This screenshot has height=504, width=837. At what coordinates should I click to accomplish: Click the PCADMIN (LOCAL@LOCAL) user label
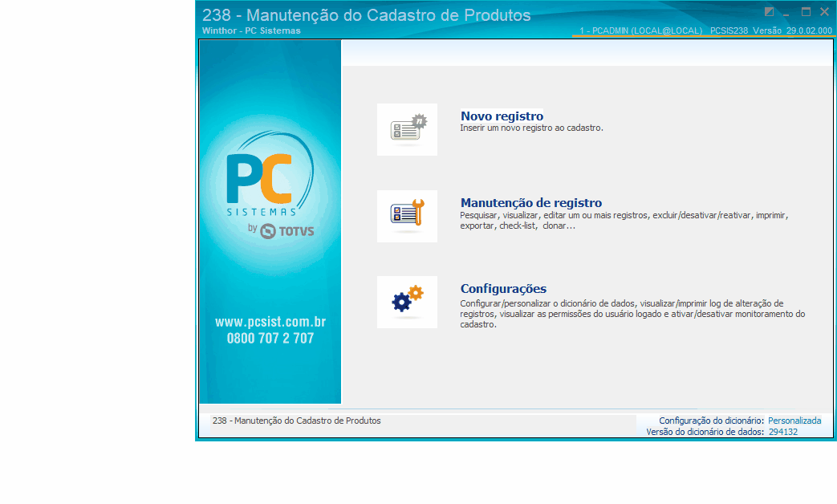pos(641,31)
